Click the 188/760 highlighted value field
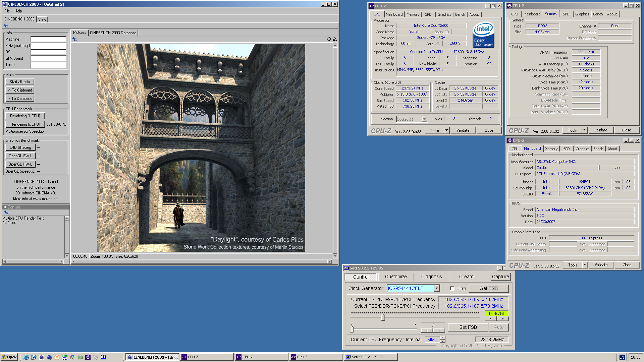The image size is (644, 362). [496, 313]
